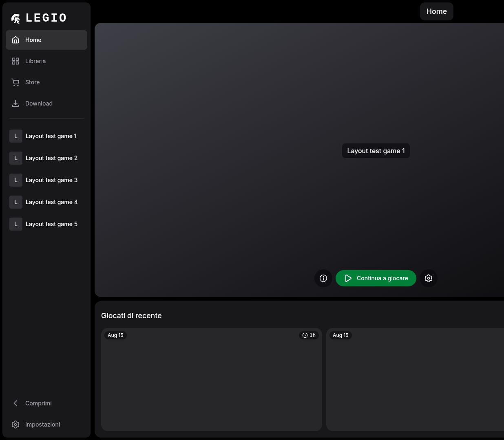Click L avatar of Layout test game 2

click(16, 158)
